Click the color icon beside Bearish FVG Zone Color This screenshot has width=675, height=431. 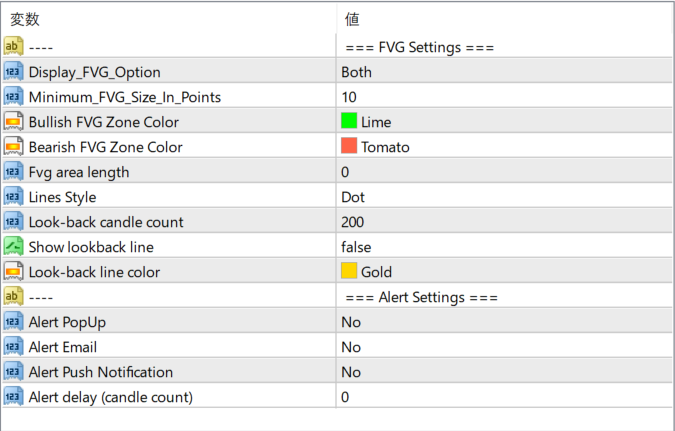[x=14, y=147]
